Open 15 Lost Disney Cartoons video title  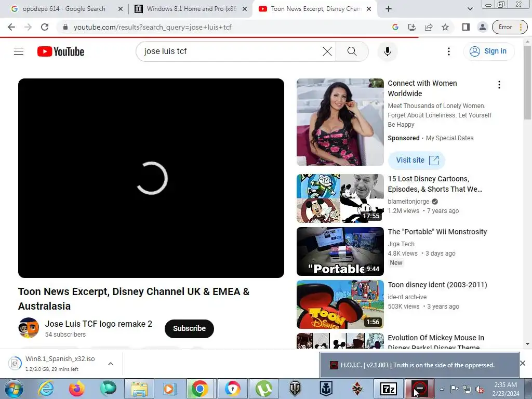tap(435, 184)
